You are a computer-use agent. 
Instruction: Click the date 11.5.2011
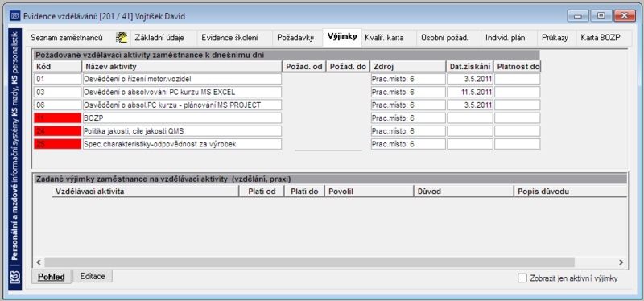pyautogui.click(x=470, y=92)
